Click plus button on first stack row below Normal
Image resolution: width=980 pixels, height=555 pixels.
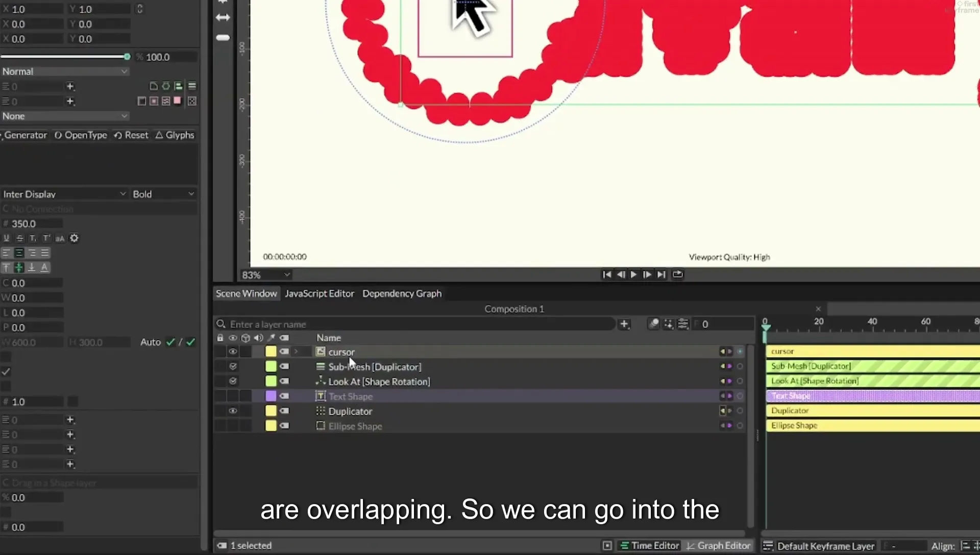tap(70, 87)
